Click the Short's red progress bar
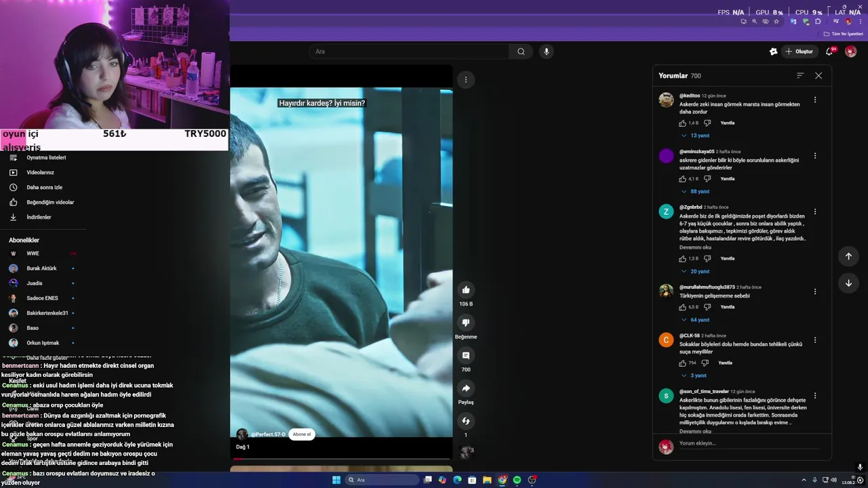Screen dimensions: 868x488 point(341,459)
